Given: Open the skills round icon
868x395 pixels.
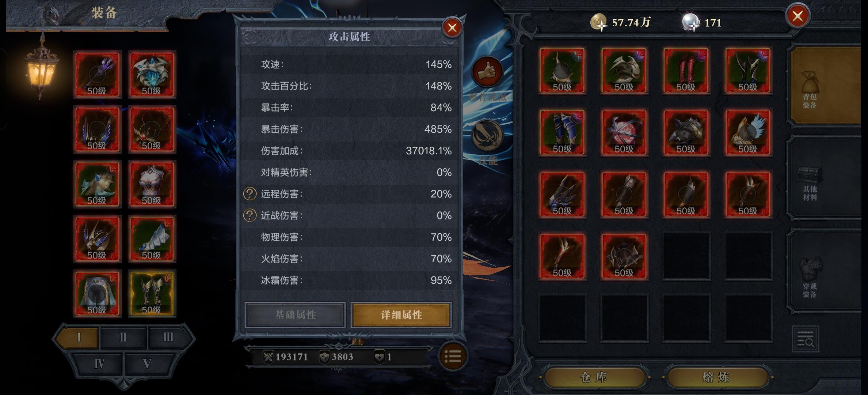Looking at the screenshot, I should click(487, 135).
